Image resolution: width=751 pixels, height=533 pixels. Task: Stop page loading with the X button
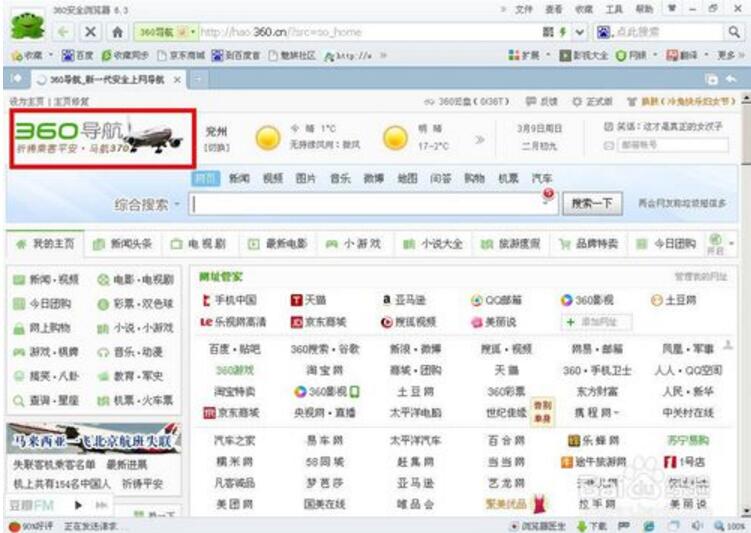[x=90, y=32]
